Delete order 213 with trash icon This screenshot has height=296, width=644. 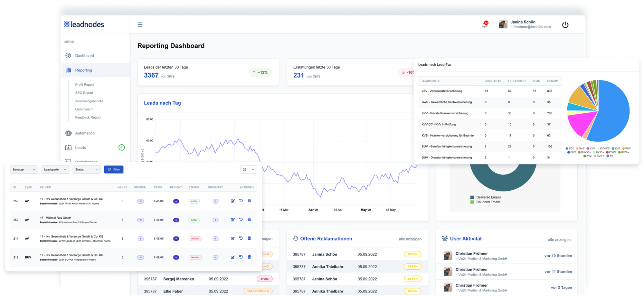(x=249, y=257)
